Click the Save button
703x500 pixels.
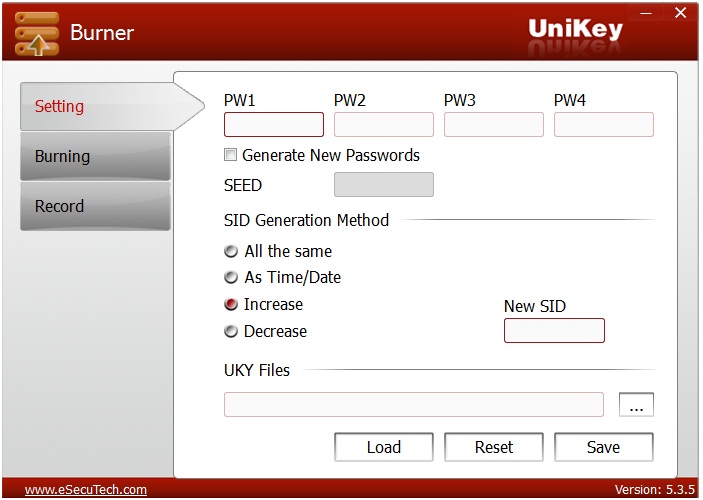pyautogui.click(x=603, y=447)
